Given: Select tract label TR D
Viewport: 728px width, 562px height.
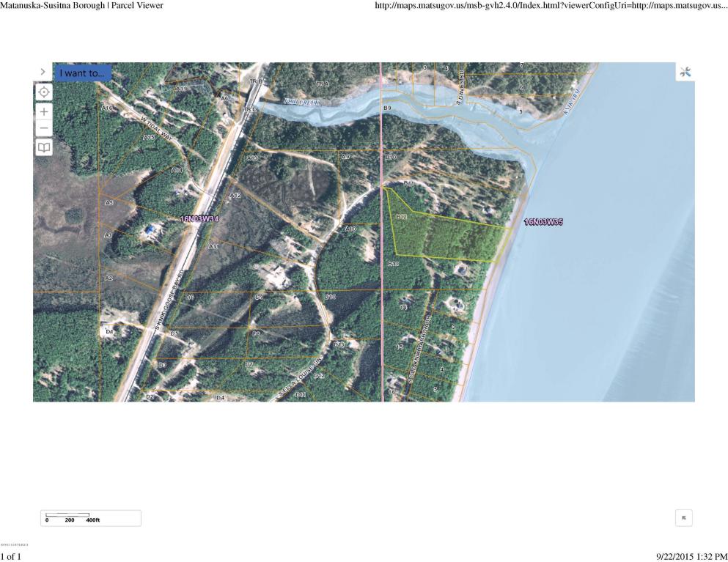Looking at the screenshot, I should [251, 109].
